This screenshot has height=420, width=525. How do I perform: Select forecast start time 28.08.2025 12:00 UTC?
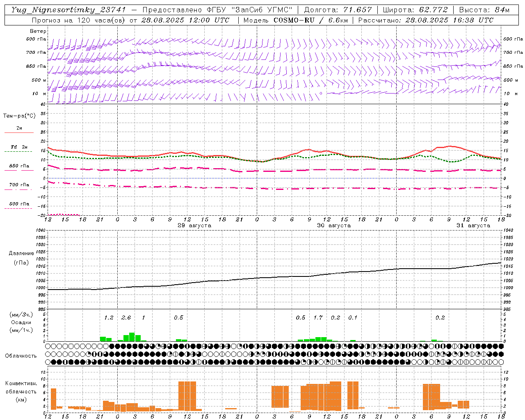[x=185, y=20]
